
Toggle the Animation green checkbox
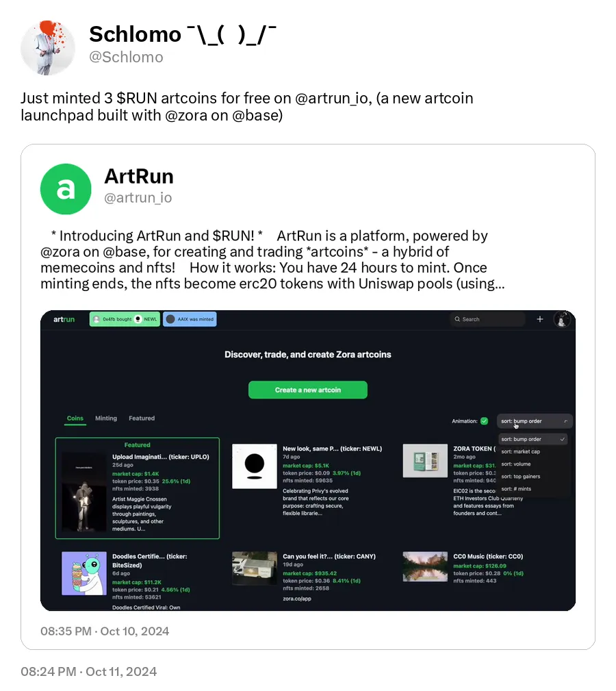(485, 421)
